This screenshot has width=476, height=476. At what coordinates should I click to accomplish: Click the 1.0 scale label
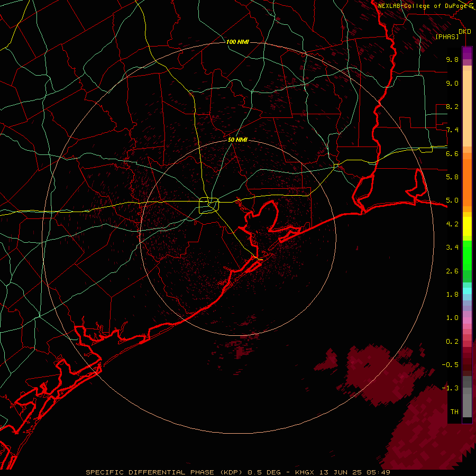452,318
